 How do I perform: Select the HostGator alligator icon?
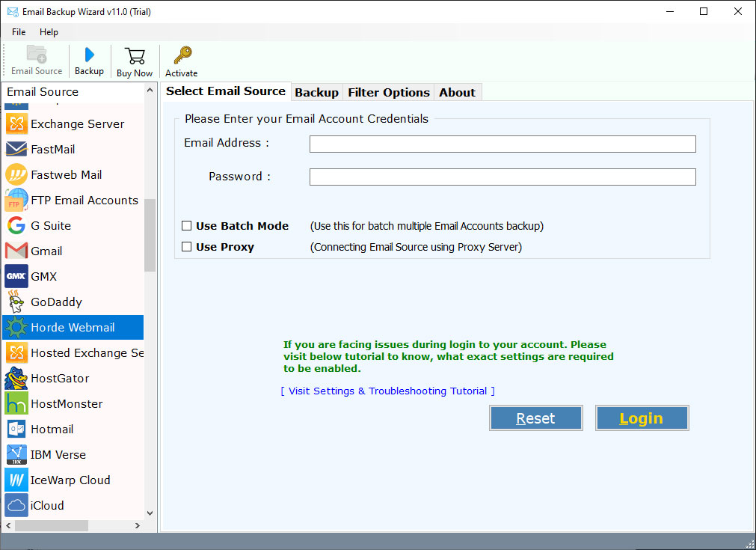[16, 378]
